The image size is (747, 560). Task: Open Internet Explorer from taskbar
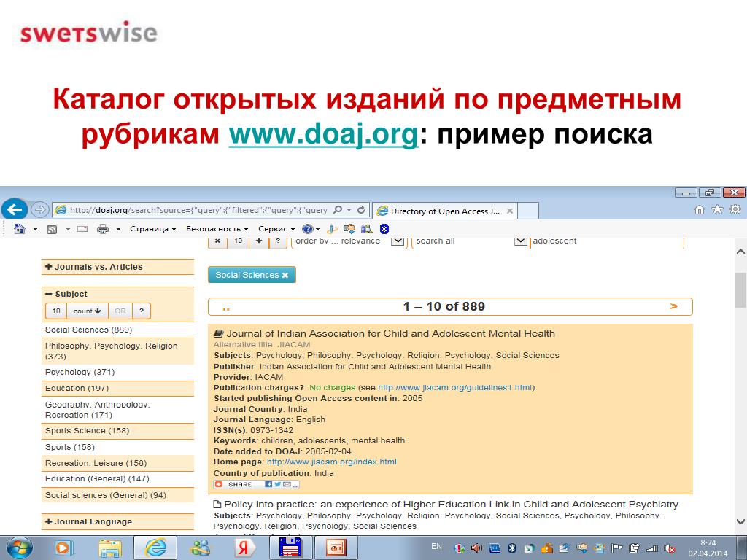155,548
